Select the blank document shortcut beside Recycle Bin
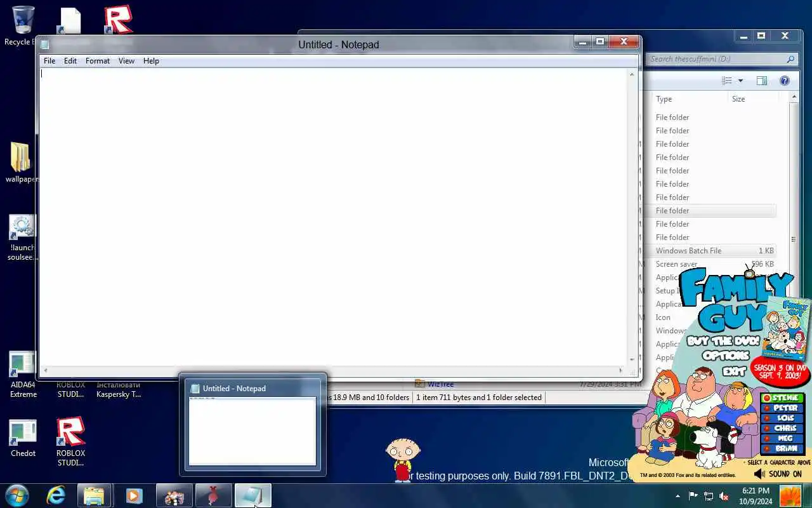Screen dimensions: 812x508 coord(70,20)
